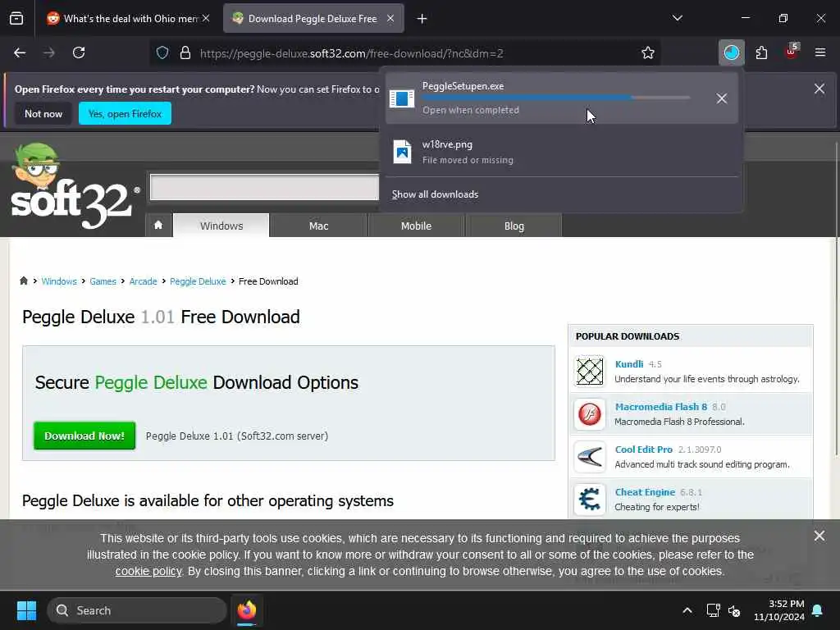Go to Soft32 home tab icon
This screenshot has height=630, width=840.
[158, 225]
